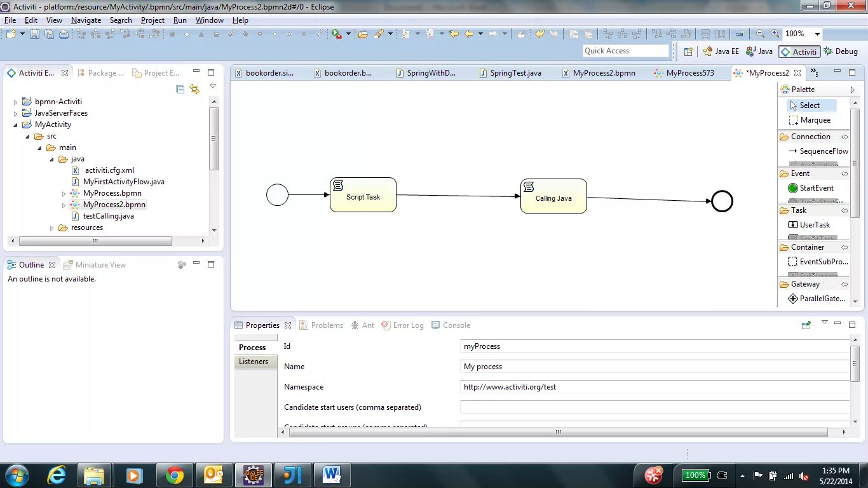Expand the MyProcess2.bpmn tree node
868x488 pixels.
coord(64,205)
